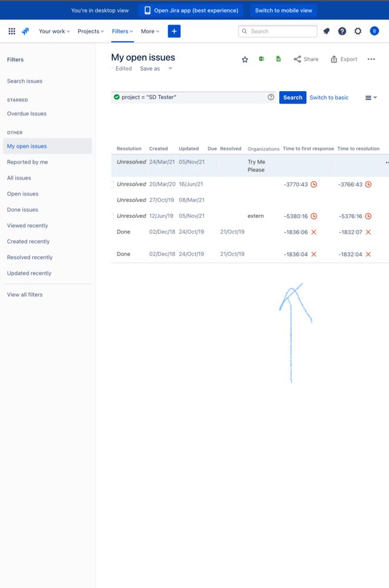Click the blue plus create button
This screenshot has height=588, width=389.
coord(174,31)
